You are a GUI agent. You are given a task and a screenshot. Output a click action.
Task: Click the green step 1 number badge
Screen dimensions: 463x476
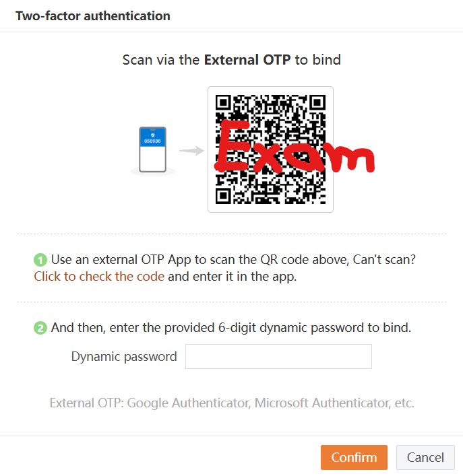[40, 260]
